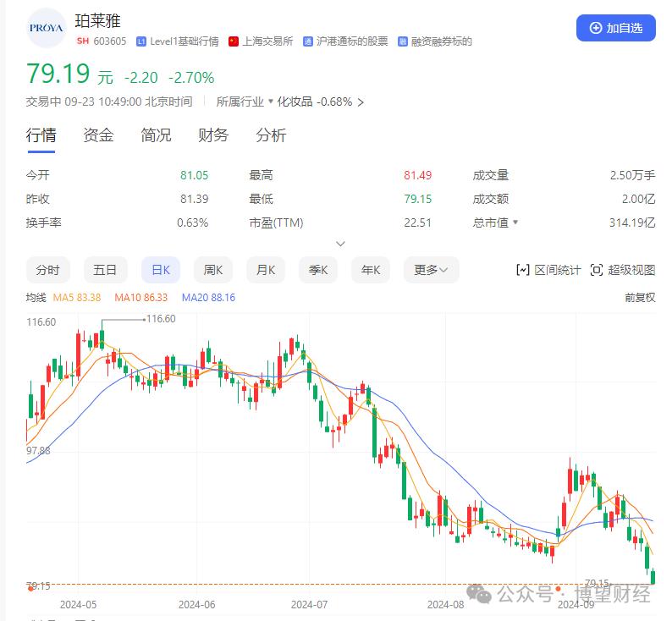The height and width of the screenshot is (621, 672).
Task: Click the 总市值 value 314.19亿
Action: [x=632, y=223]
